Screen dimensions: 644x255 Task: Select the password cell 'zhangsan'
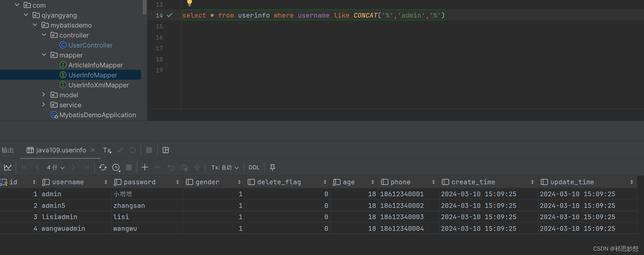[147, 206]
